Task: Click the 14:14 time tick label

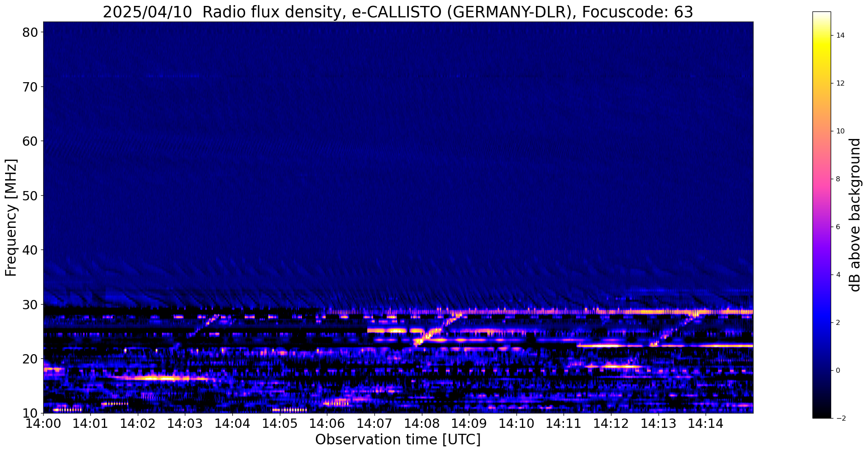Action: coord(705,424)
